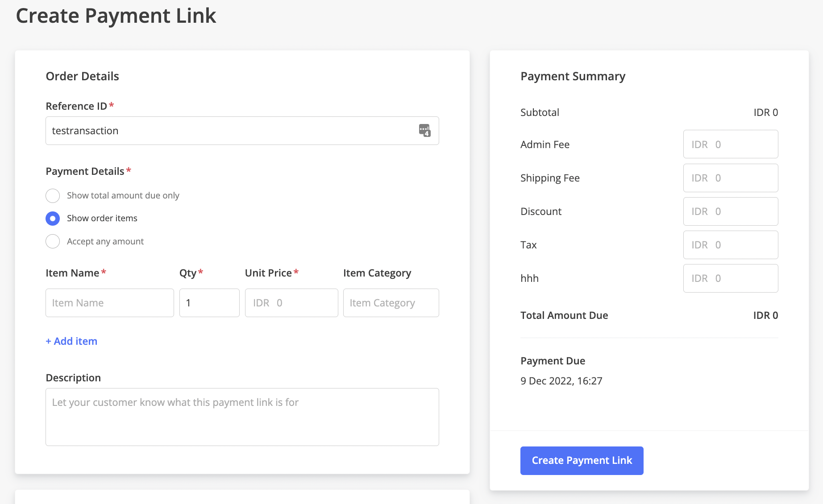Click the Reference ID text field
823x504 pixels.
[232, 131]
